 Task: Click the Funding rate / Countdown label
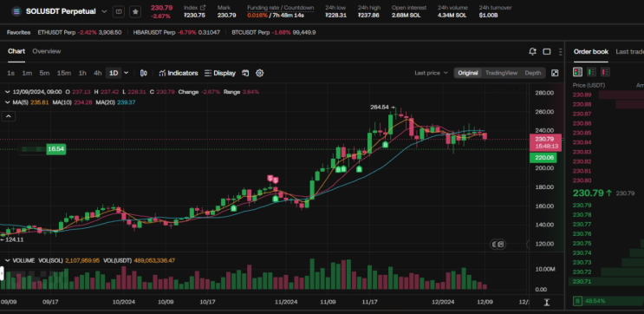click(281, 8)
